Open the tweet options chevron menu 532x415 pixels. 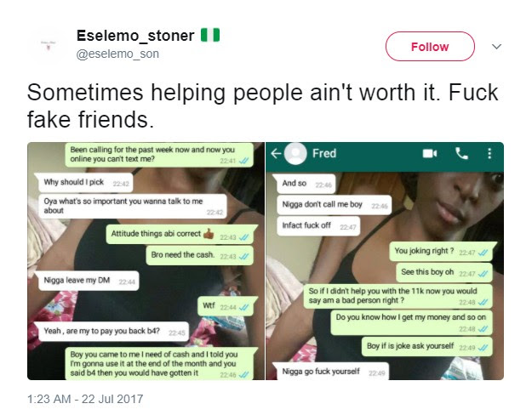496,47
